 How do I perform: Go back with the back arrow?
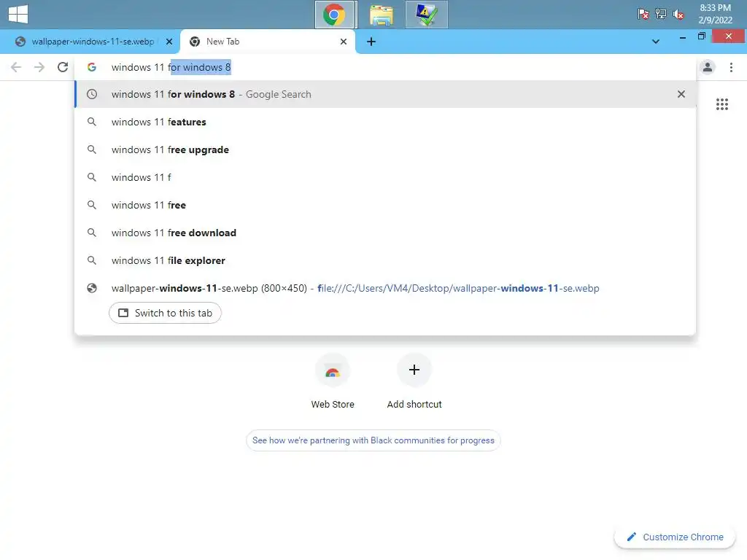click(x=16, y=67)
